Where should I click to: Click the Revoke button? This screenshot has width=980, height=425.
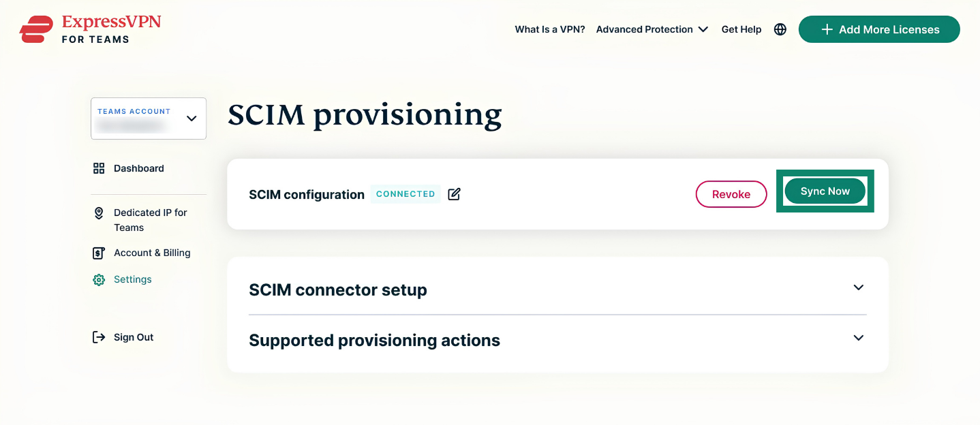click(731, 194)
